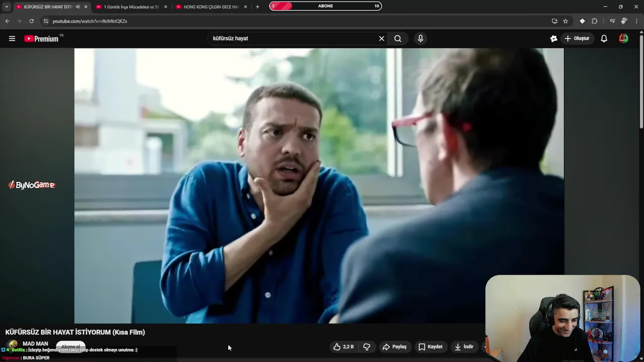This screenshot has width=644, height=362.
Task: Open YouTube notifications bell
Action: click(604, 39)
